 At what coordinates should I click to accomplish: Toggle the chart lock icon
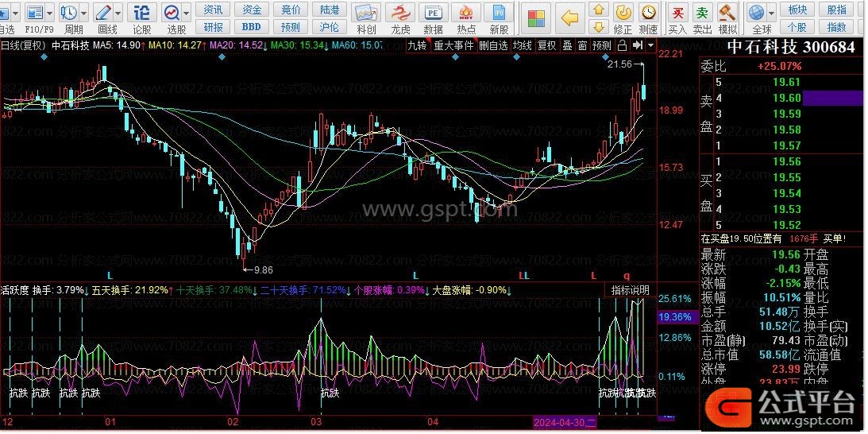tap(623, 45)
